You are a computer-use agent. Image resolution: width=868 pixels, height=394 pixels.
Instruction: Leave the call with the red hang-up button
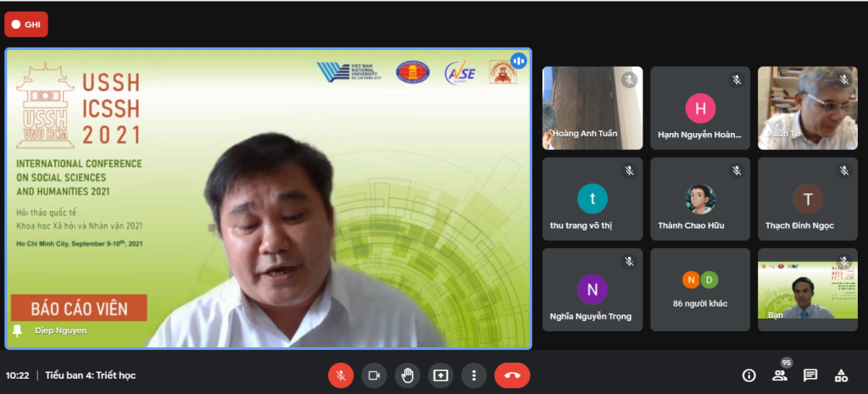pyautogui.click(x=512, y=375)
